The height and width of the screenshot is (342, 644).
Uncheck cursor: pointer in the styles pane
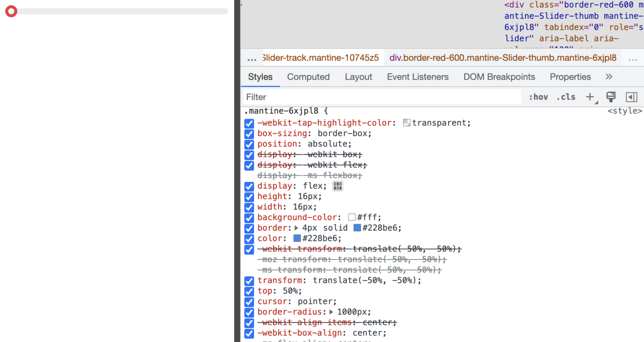click(249, 302)
